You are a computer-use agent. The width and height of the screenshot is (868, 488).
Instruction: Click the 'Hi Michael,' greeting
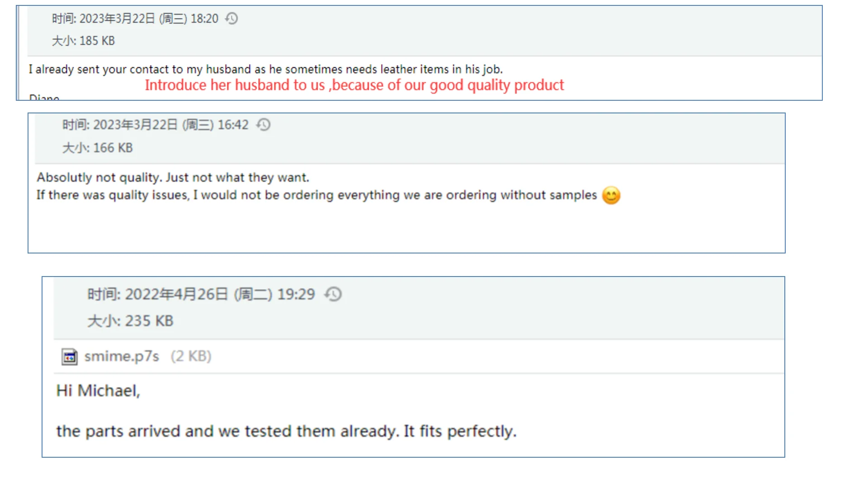pyautogui.click(x=98, y=390)
